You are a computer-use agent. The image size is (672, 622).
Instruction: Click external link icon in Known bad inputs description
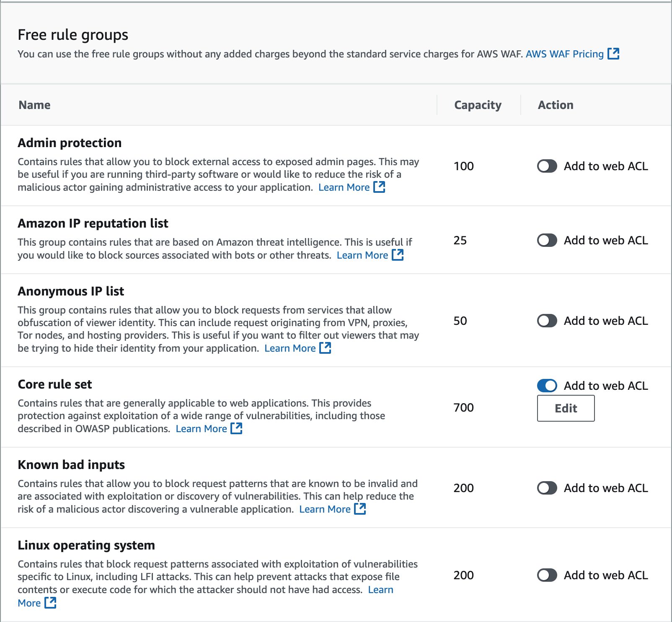[360, 509]
